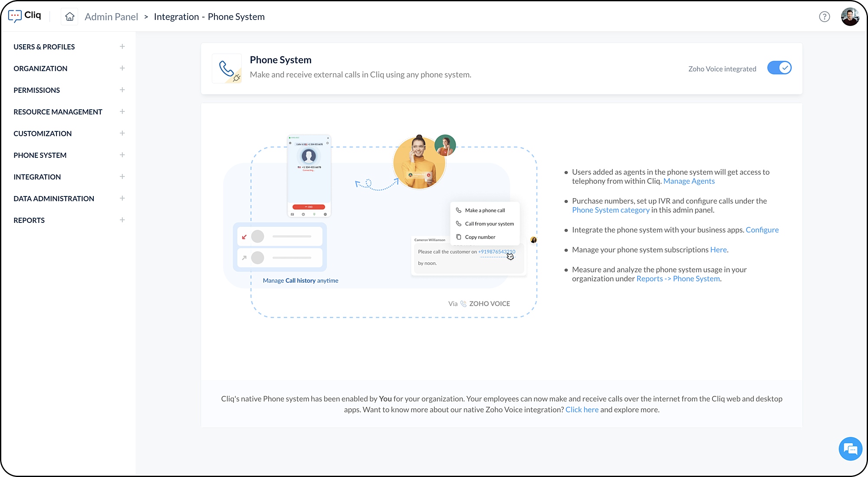Viewport: 868px width, 477px height.
Task: Expand Users & Profiles section
Action: pos(122,46)
